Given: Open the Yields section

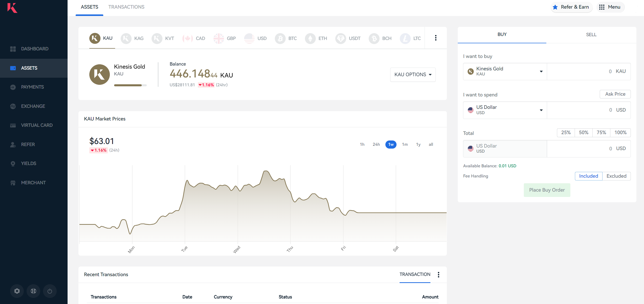Looking at the screenshot, I should (x=34, y=164).
